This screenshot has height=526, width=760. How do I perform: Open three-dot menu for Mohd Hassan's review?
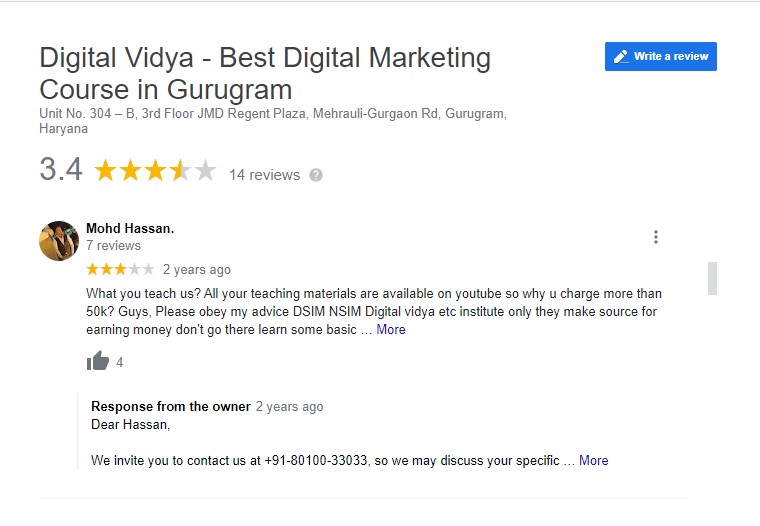(x=656, y=237)
